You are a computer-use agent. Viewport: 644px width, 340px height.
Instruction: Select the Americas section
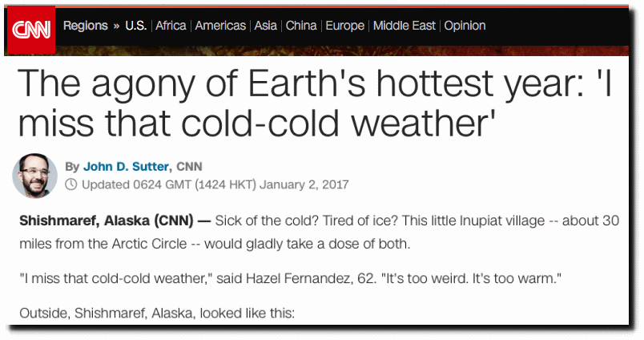(220, 26)
